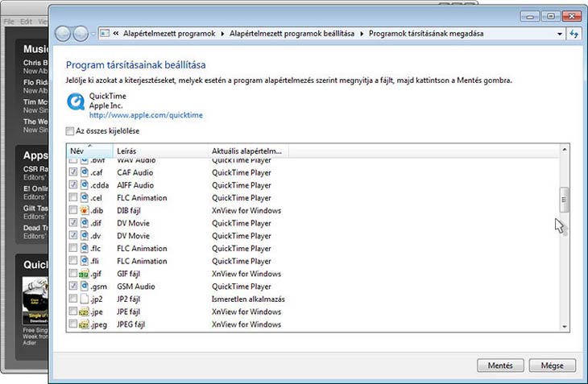The height and width of the screenshot is (384, 588).
Task: Click 'JPE fájl' description text
Action: tap(128, 312)
